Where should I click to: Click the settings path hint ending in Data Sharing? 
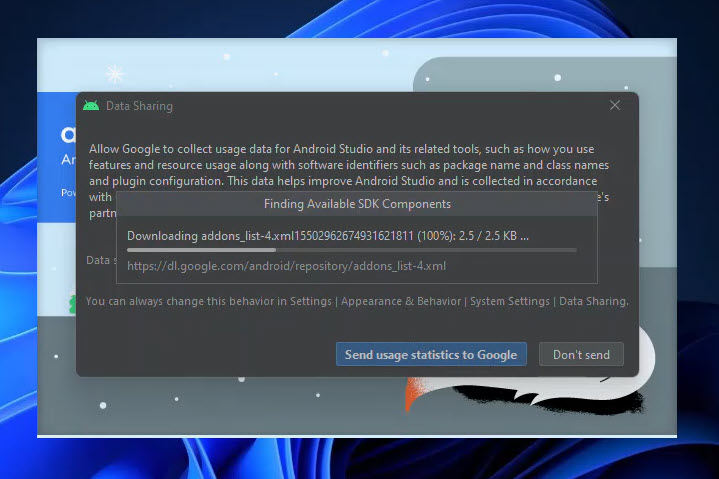pyautogui.click(x=357, y=301)
